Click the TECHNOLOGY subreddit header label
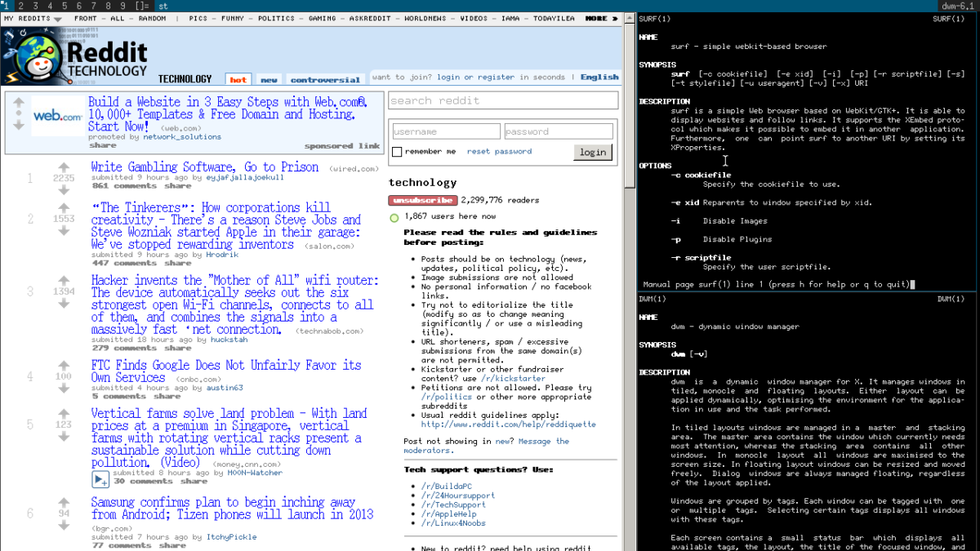Viewport: 980px width, 551px height. (185, 79)
